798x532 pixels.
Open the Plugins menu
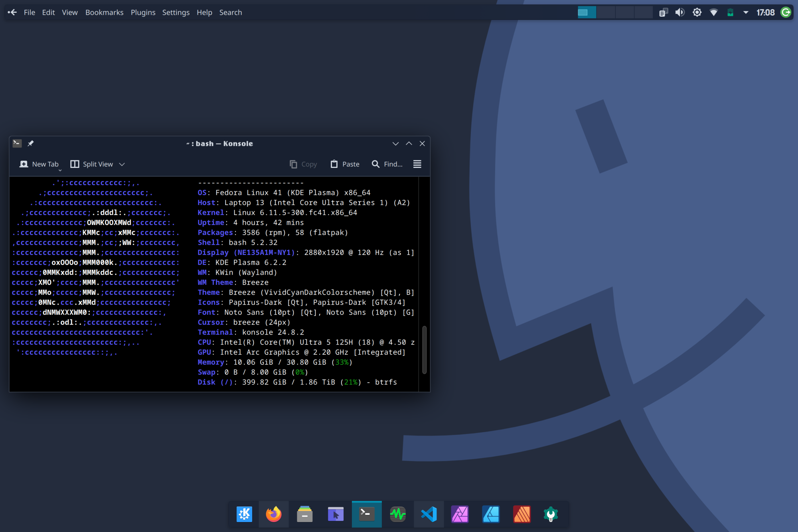pos(143,12)
